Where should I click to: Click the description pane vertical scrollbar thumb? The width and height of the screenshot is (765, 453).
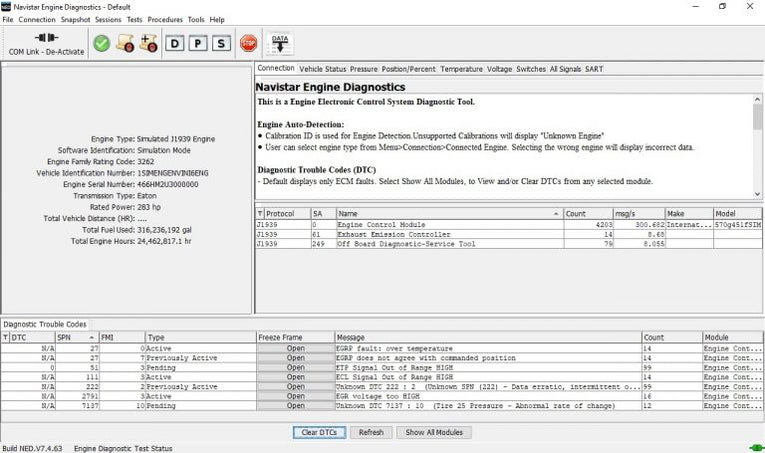click(757, 116)
